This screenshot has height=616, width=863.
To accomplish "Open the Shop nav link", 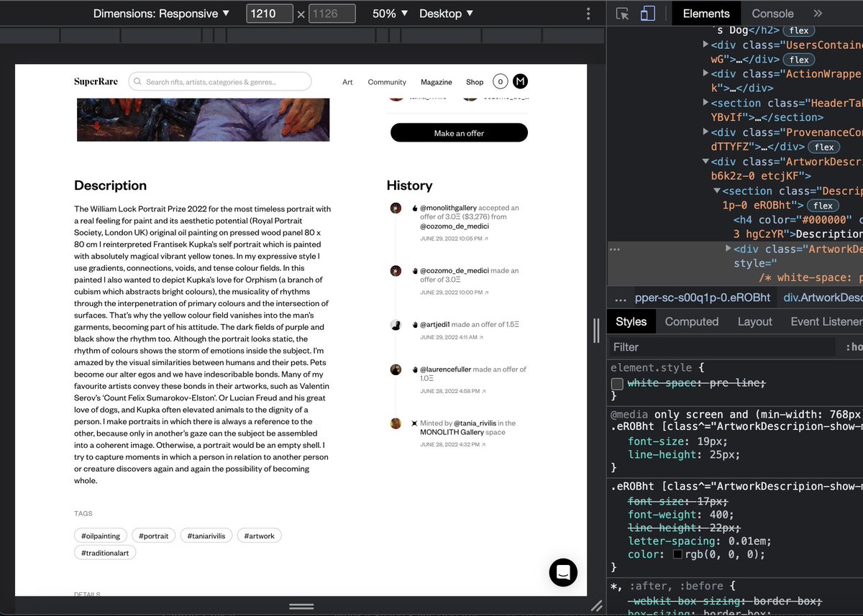I will [475, 82].
